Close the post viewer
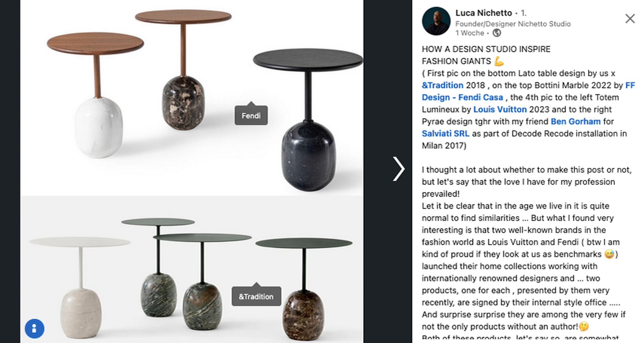This screenshot has width=644, height=343. click(x=630, y=19)
